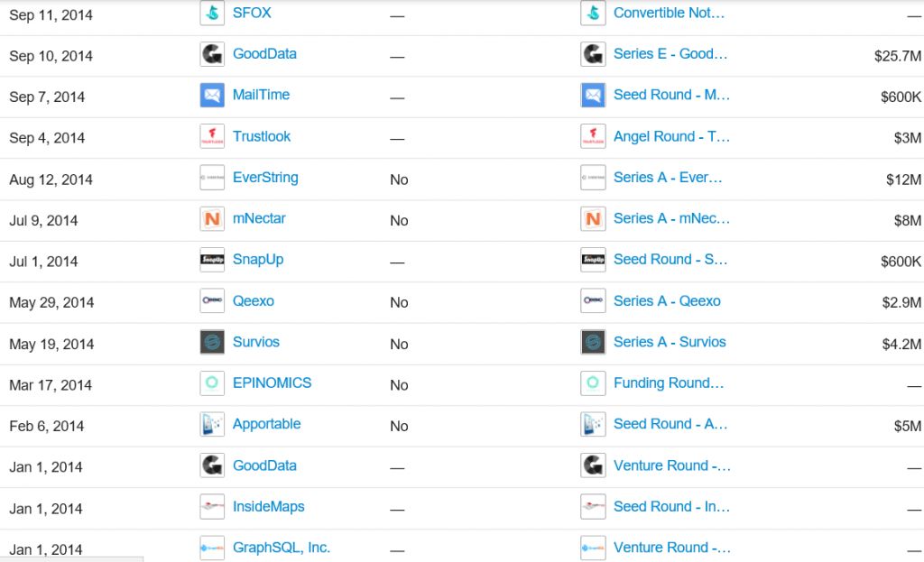The image size is (924, 562).
Task: Click the MailTime envelope icon in company column
Action: (212, 95)
